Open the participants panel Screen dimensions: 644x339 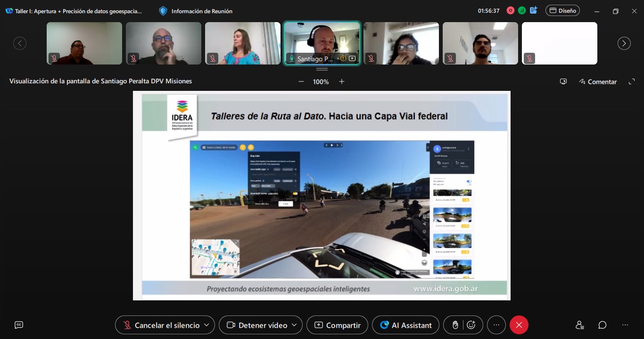(579, 325)
